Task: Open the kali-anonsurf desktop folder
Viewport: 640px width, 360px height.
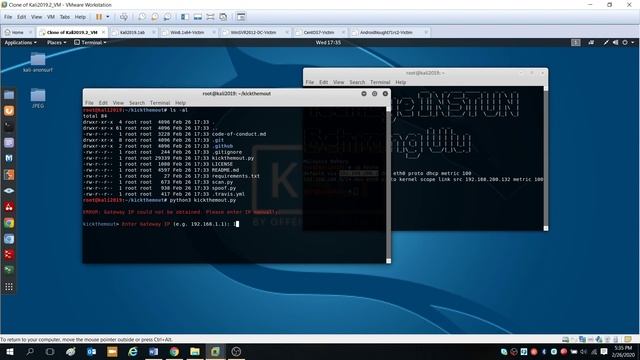Action: click(x=38, y=62)
